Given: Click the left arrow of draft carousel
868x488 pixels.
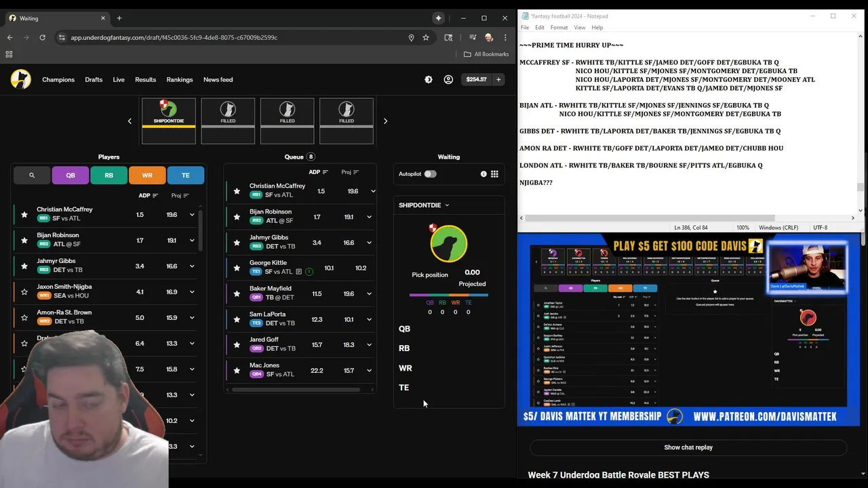Looking at the screenshot, I should [x=130, y=121].
